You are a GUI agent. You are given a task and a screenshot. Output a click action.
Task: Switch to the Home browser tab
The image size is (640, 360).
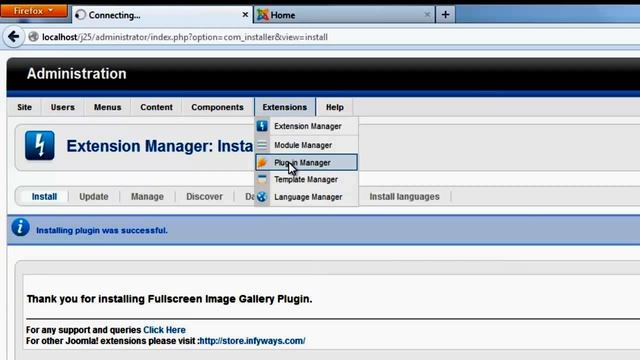(344, 15)
